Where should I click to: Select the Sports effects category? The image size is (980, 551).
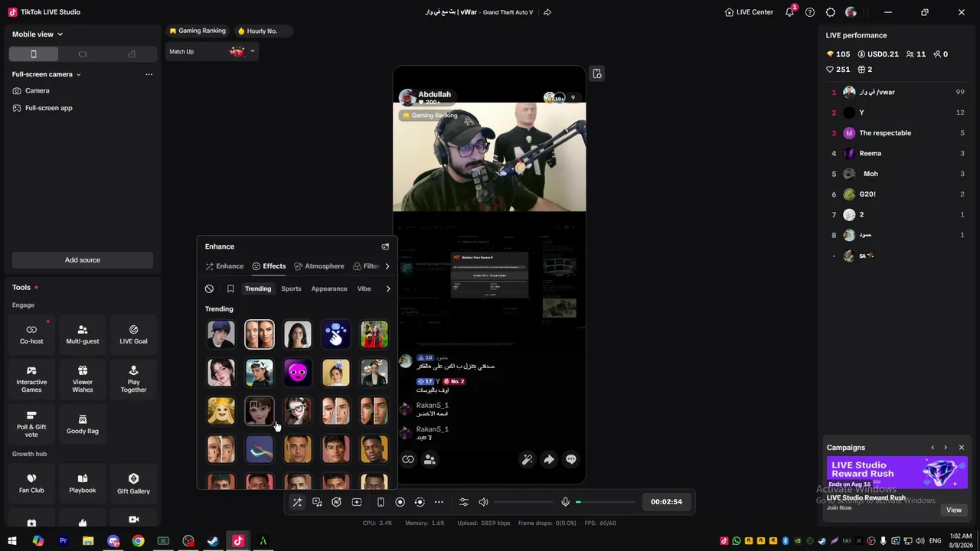(x=291, y=289)
